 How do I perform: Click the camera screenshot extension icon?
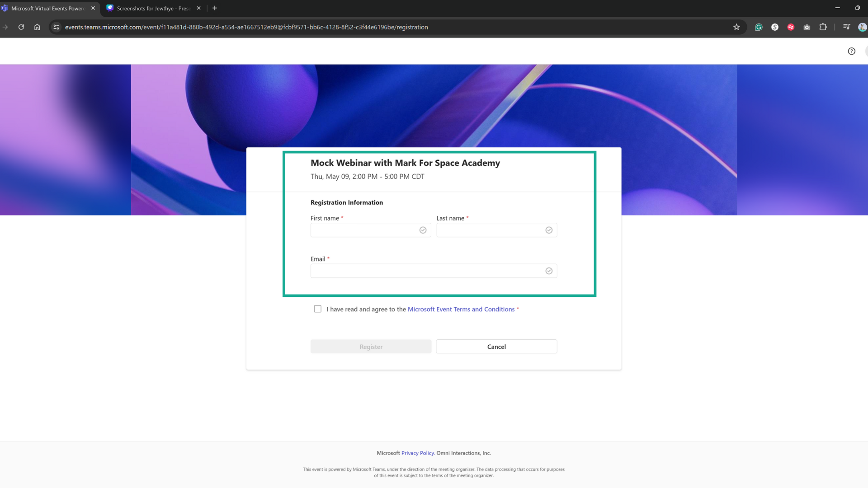(807, 27)
